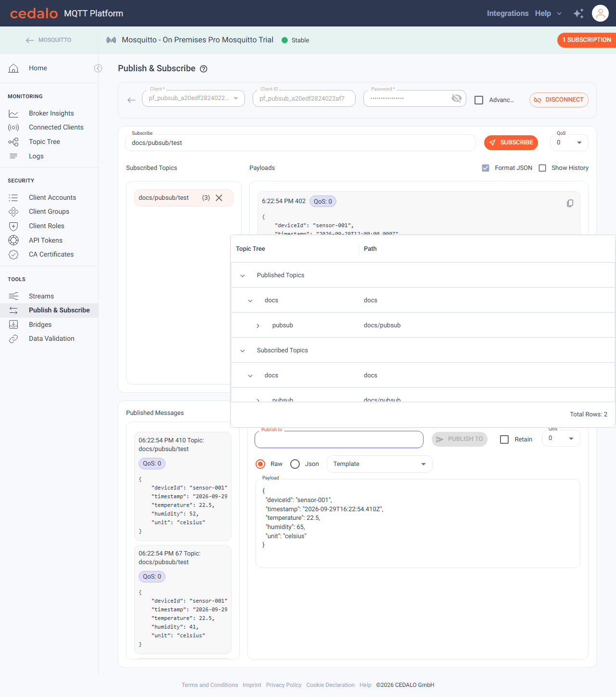Open Broker Insights chart icon

click(13, 114)
